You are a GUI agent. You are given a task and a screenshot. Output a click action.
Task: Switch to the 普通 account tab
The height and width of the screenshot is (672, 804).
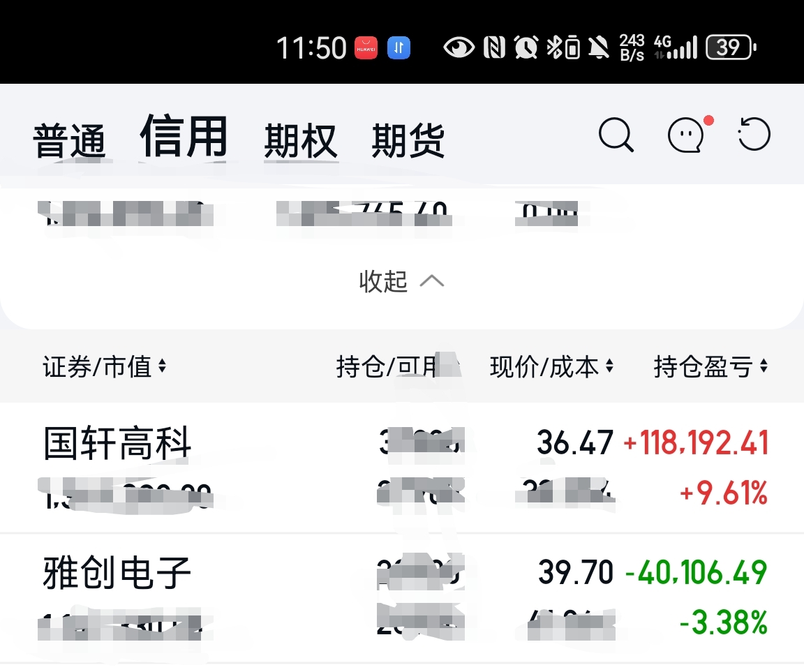coord(69,140)
